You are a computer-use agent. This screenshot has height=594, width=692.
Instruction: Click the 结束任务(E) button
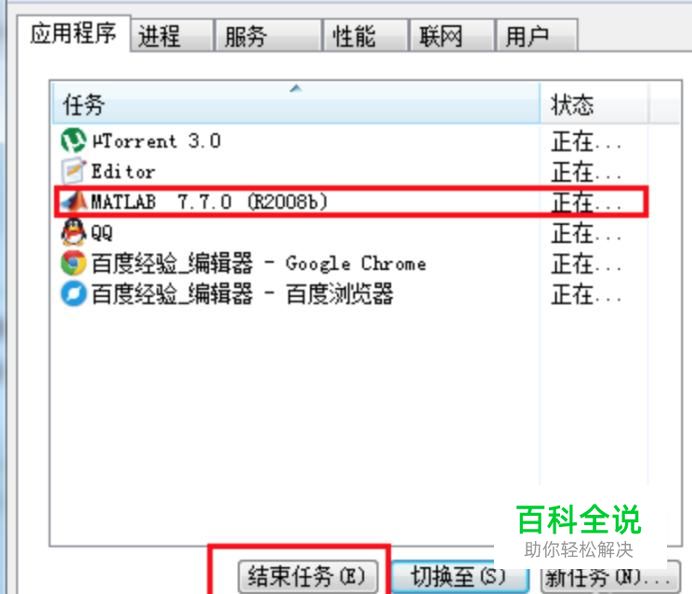click(308, 576)
